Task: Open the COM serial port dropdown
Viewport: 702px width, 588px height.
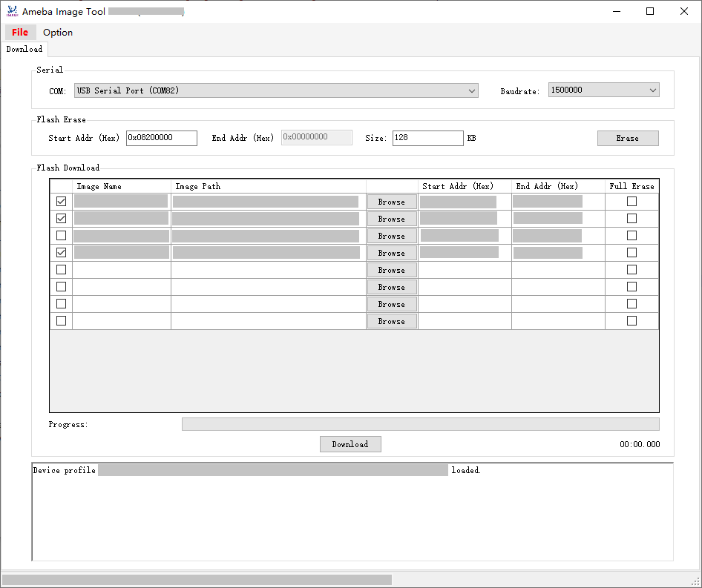Action: (x=275, y=90)
